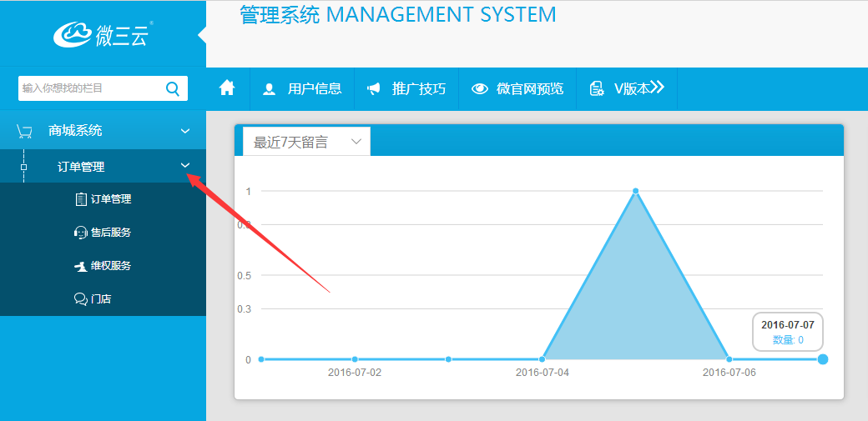Click the headset icon for 售后服务
The width and height of the screenshot is (868, 421).
tap(81, 233)
